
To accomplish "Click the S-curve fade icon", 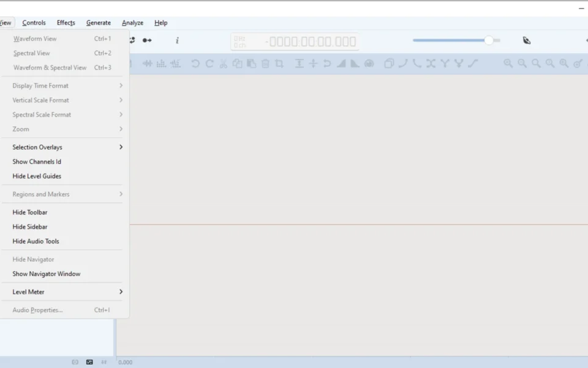I will pyautogui.click(x=473, y=63).
